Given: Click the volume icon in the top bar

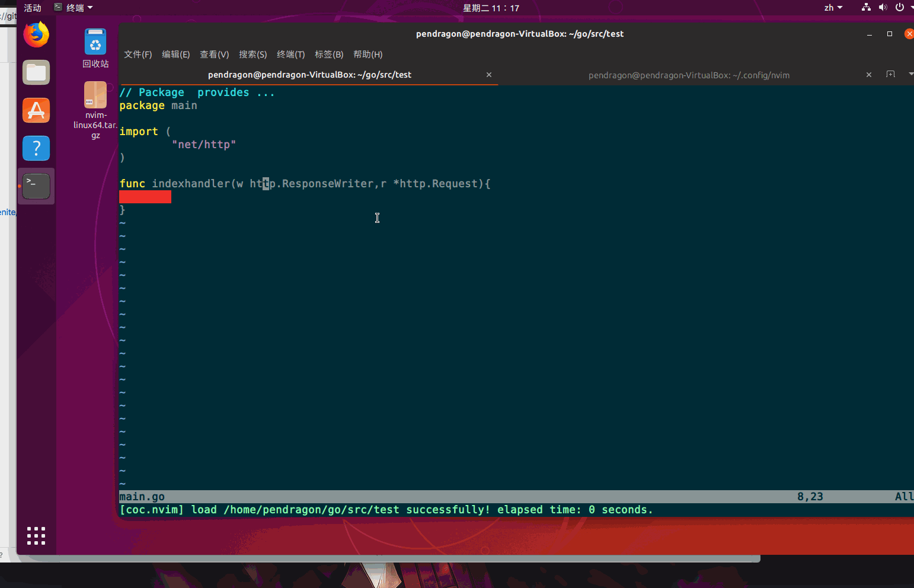Looking at the screenshot, I should [883, 8].
